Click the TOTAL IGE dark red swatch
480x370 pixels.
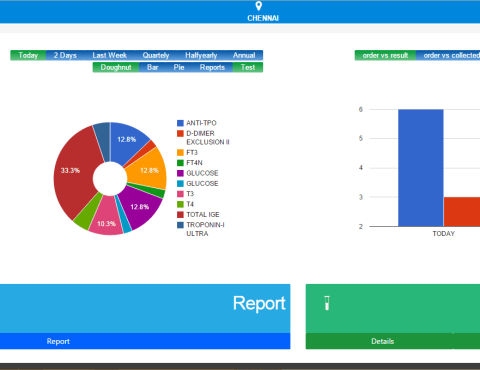pyautogui.click(x=180, y=214)
